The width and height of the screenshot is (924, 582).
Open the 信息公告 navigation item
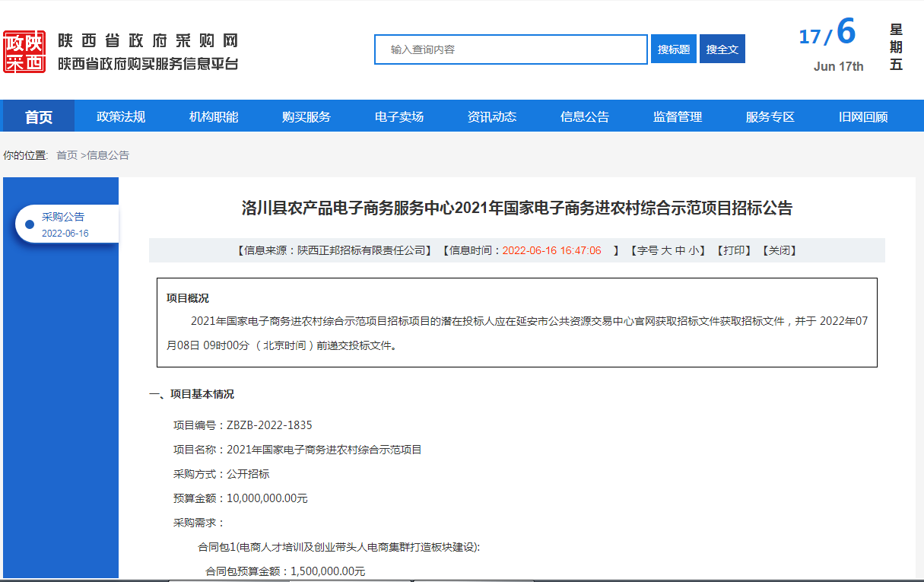coord(585,116)
